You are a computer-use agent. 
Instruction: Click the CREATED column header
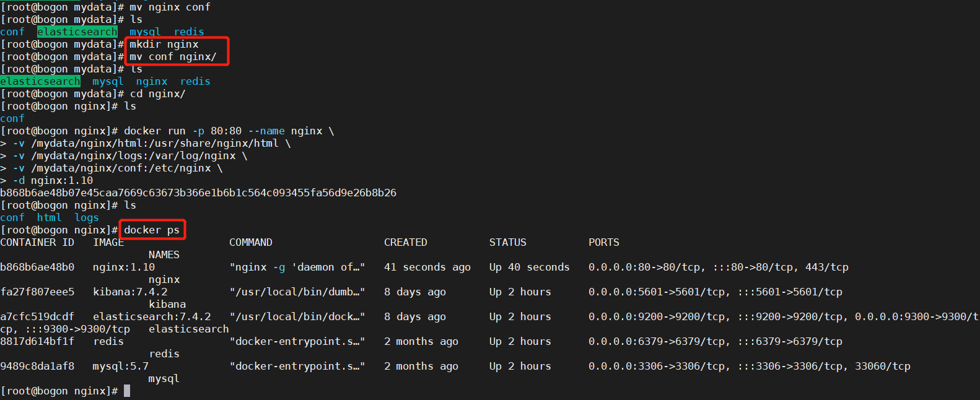406,242
